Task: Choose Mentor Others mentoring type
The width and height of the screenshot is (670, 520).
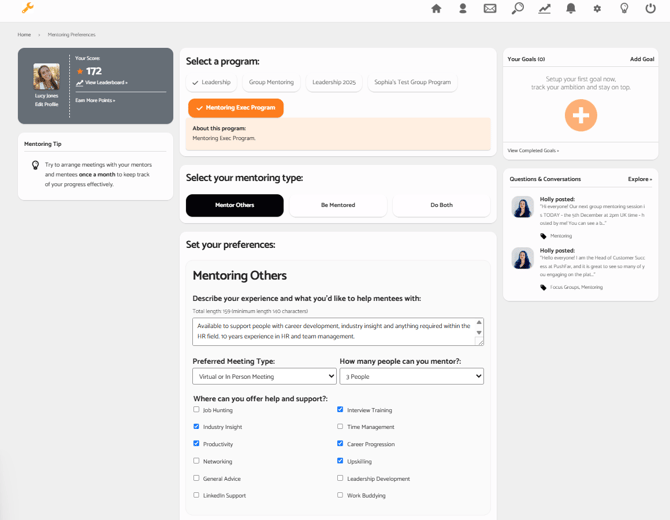Action: [235, 205]
